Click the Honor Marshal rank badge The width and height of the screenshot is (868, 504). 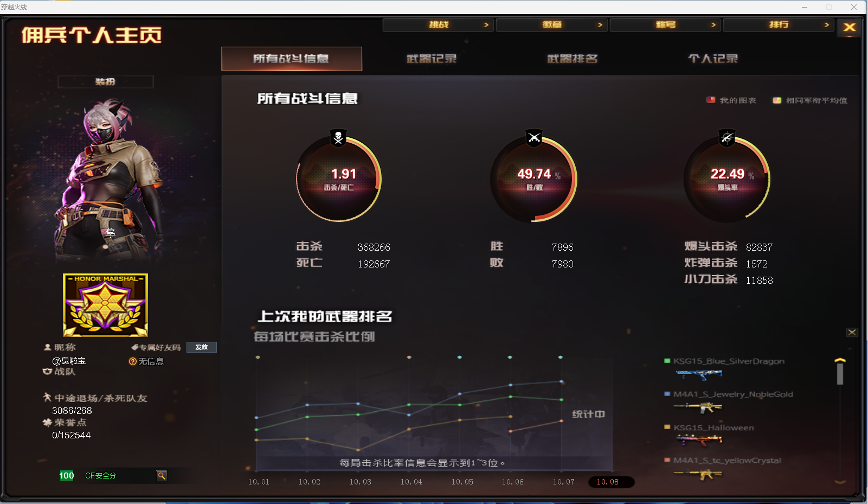click(105, 305)
